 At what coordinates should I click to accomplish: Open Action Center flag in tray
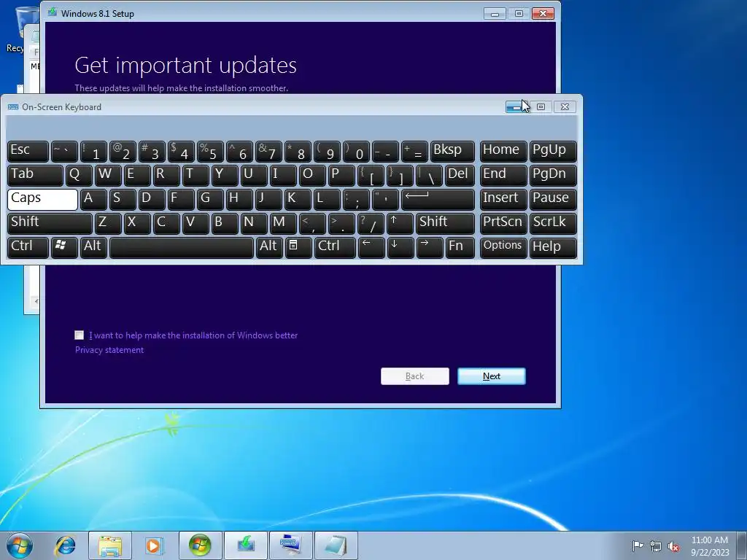click(x=638, y=545)
